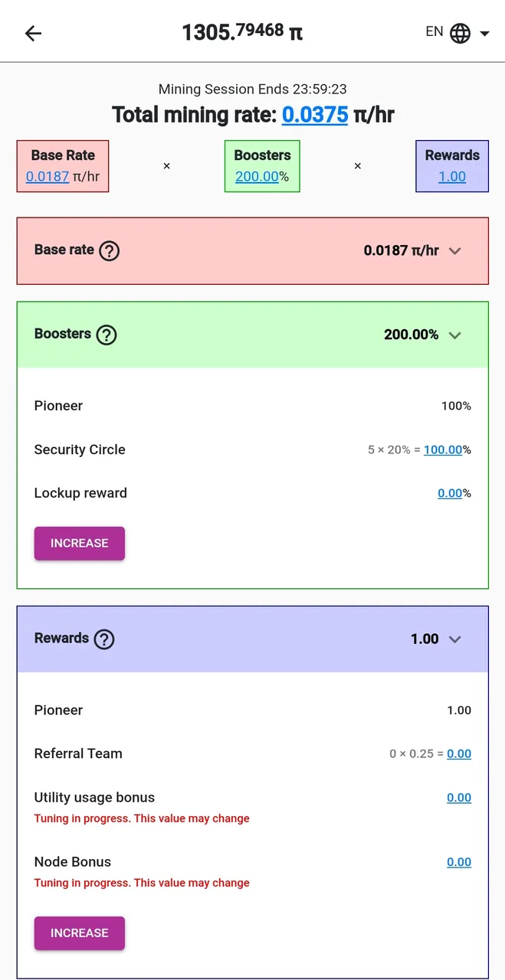505x980 pixels.
Task: Collapse the Rewards section chevron
Action: [x=455, y=639]
